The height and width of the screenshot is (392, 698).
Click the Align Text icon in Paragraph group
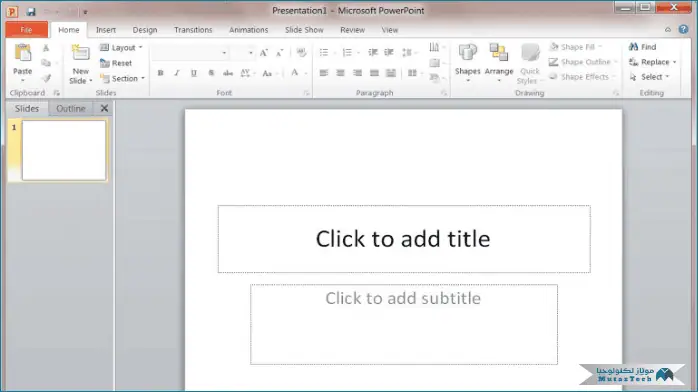(434, 63)
